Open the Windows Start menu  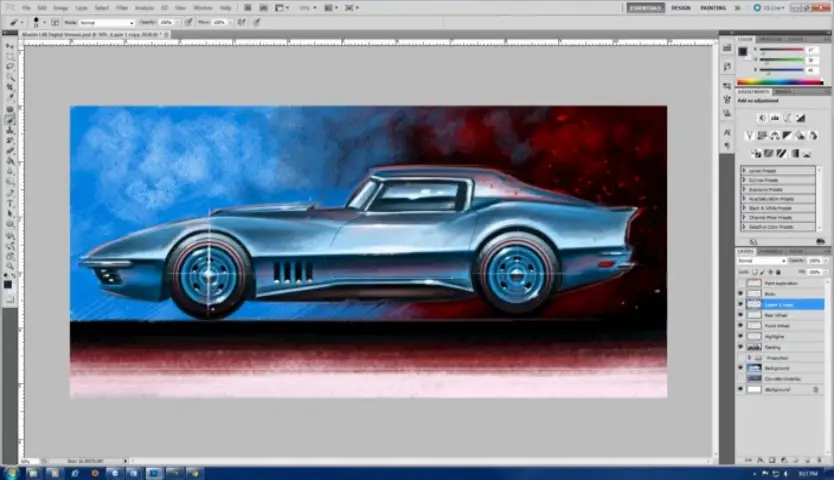pos(11,473)
